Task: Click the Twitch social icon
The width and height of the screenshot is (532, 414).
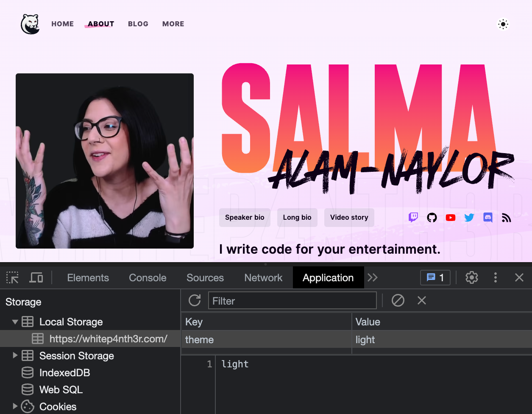Action: point(413,217)
